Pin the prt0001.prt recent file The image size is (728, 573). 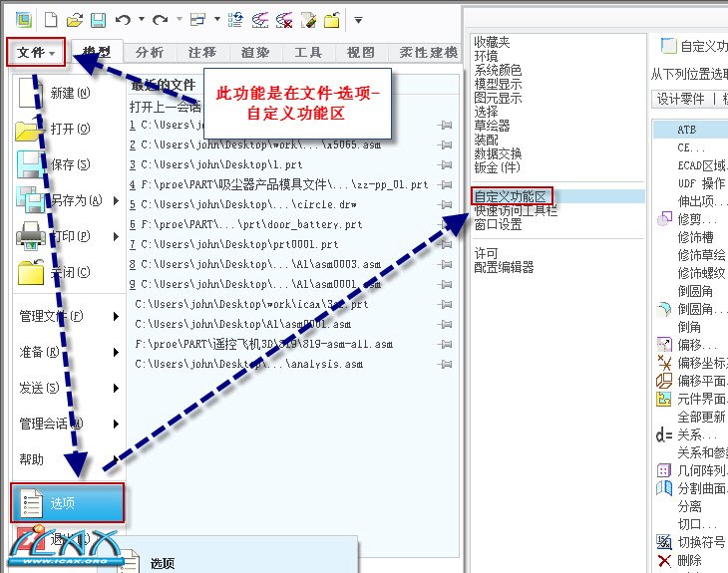(445, 244)
